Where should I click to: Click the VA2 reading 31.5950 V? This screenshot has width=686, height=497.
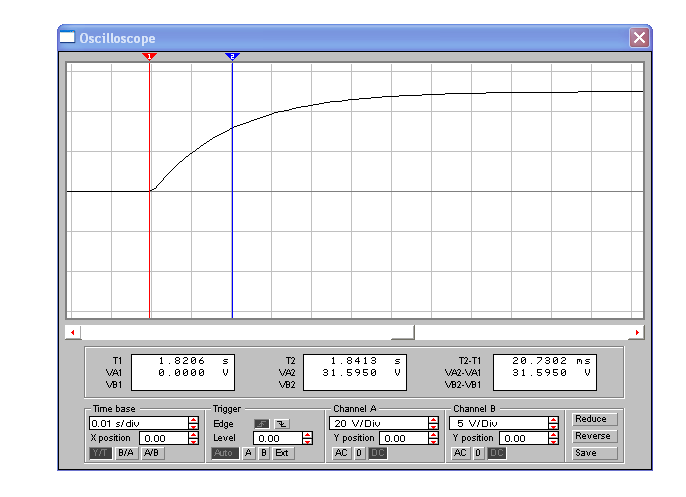click(361, 373)
